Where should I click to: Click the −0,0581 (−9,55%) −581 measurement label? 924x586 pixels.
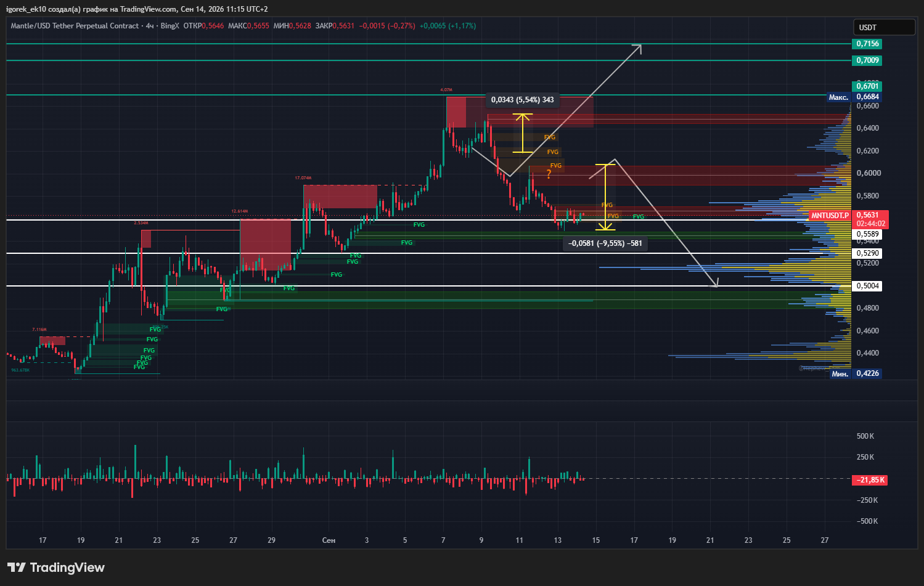[605, 243]
